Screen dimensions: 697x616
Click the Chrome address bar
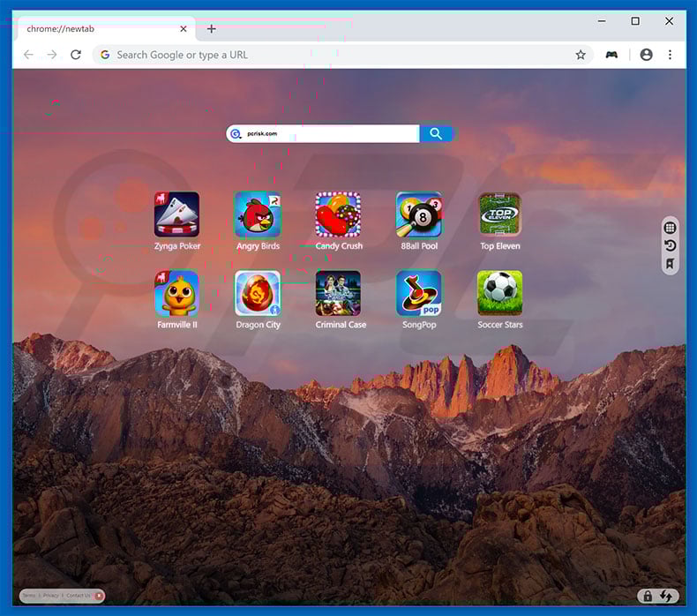coord(342,55)
